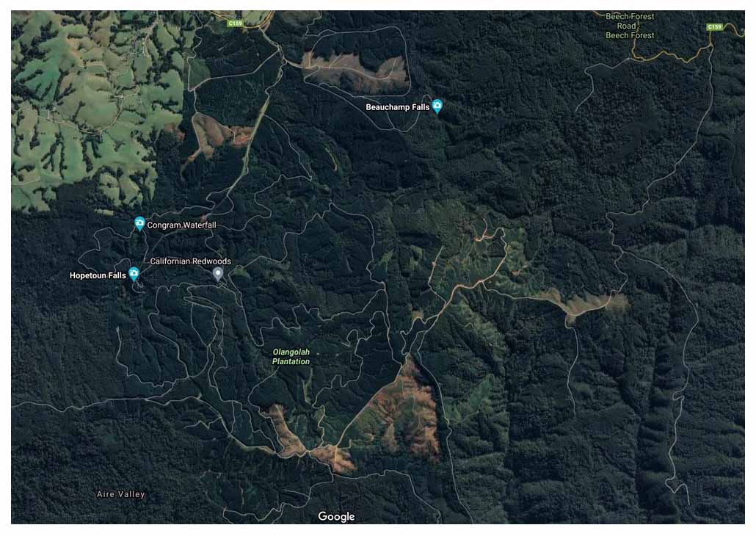Click the Beech Forest town label
Image resolution: width=756 pixels, height=536 pixels.
[630, 35]
